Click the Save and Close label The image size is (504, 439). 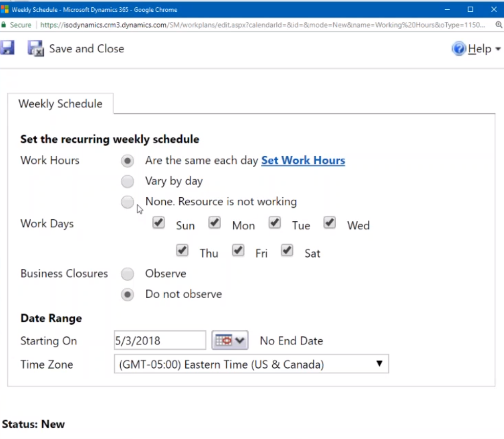[86, 49]
